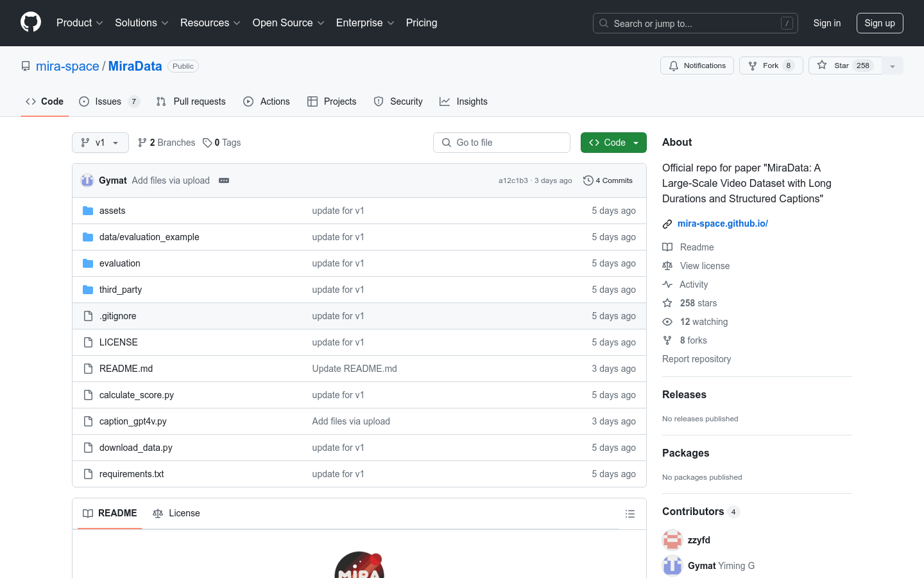Open the Packages section heading
924x578 pixels.
pyautogui.click(x=685, y=453)
